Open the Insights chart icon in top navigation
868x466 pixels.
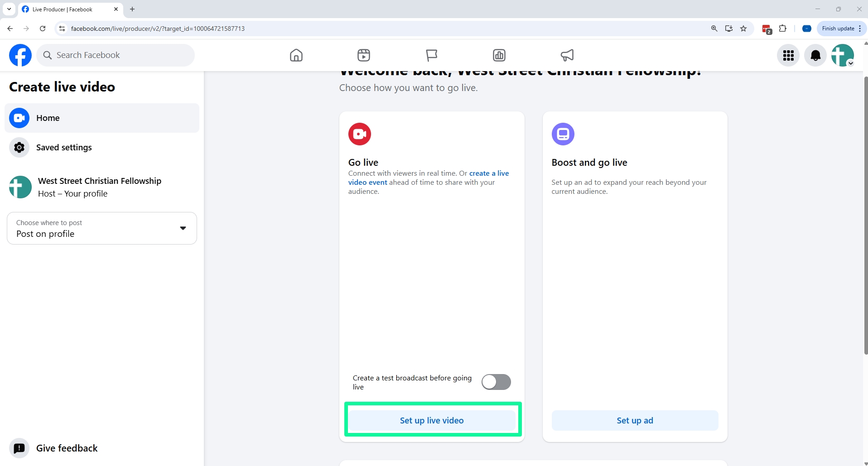(499, 55)
